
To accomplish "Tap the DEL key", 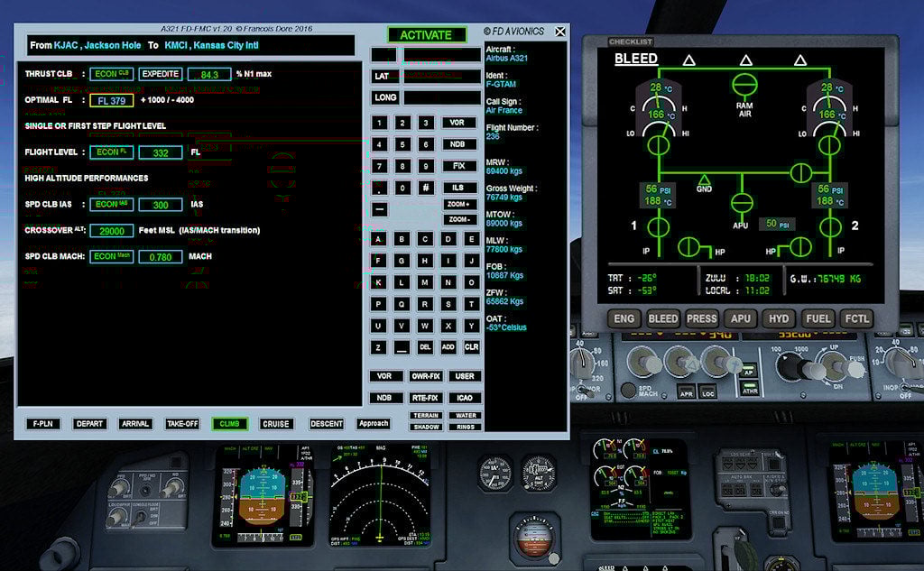I will (x=425, y=347).
